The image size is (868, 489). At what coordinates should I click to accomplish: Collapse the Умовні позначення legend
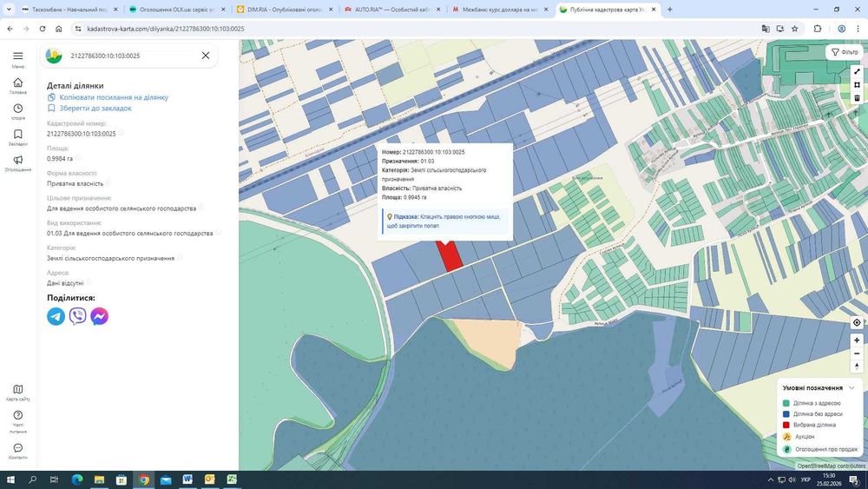click(x=852, y=388)
